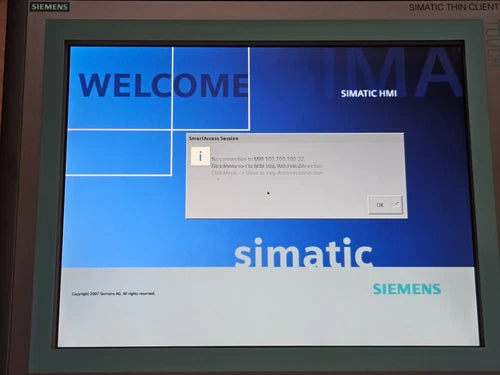The width and height of the screenshot is (500, 375).
Task: Click the Copyright 2007 Siemens AG notice
Action: coord(113,294)
